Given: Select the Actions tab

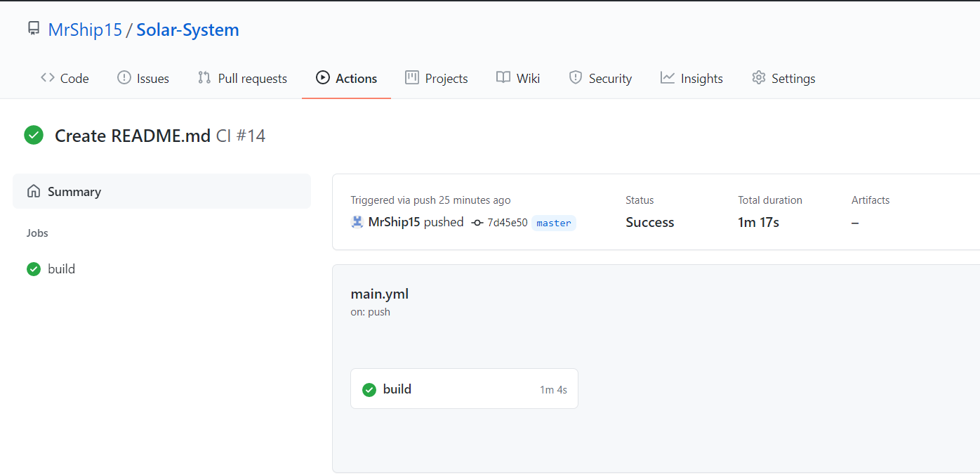Looking at the screenshot, I should [x=346, y=78].
